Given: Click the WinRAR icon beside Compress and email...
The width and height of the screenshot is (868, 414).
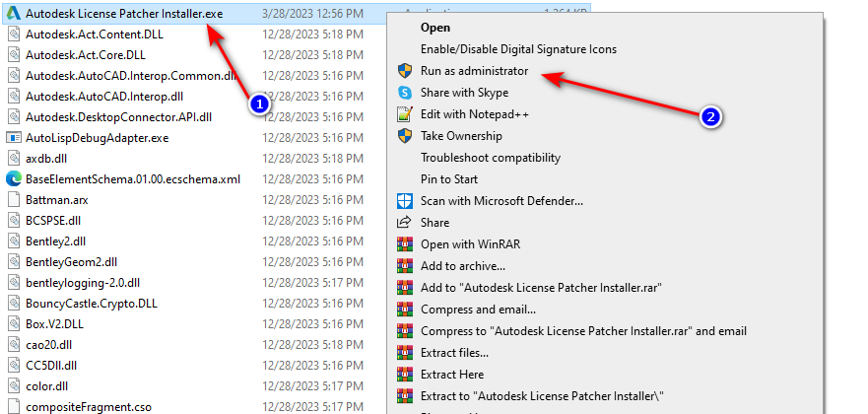Looking at the screenshot, I should pyautogui.click(x=405, y=310).
